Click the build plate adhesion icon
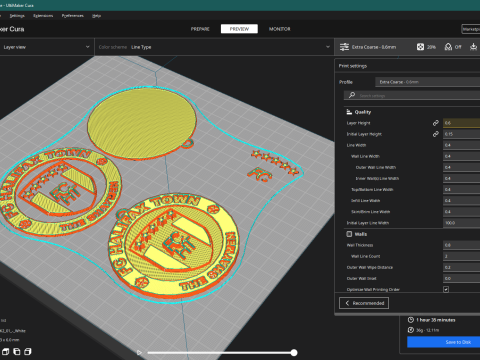 (473, 47)
